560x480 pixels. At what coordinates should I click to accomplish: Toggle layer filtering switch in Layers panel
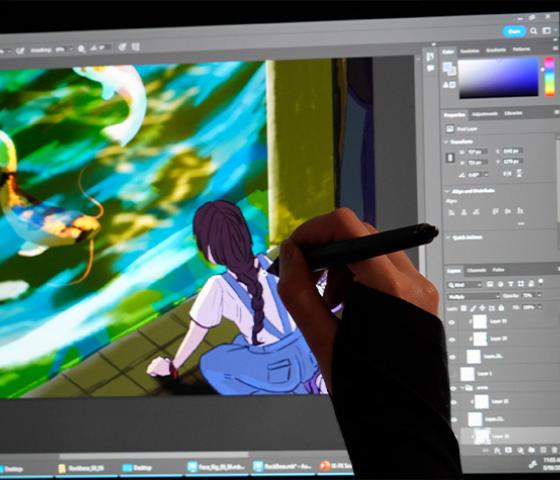[x=541, y=282]
